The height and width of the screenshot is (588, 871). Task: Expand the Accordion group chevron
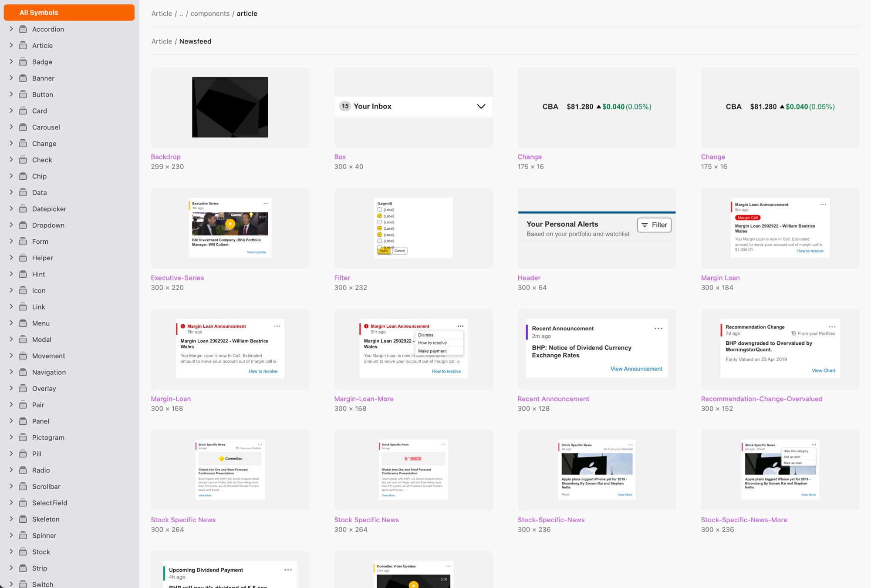(11, 29)
